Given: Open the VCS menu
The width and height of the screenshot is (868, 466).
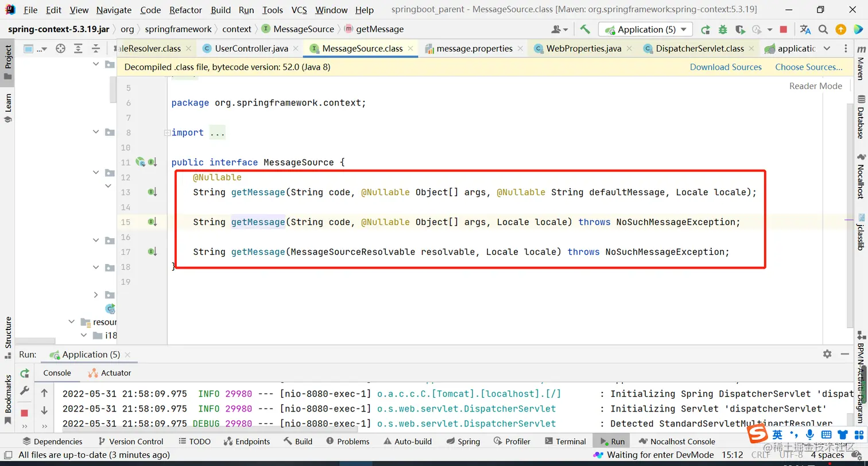Looking at the screenshot, I should click(299, 10).
